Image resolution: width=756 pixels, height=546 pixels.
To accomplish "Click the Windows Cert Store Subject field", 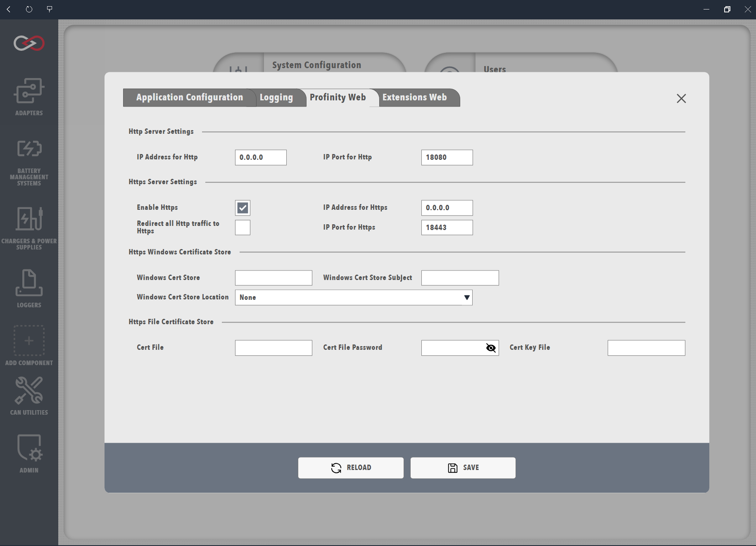I will click(x=460, y=278).
